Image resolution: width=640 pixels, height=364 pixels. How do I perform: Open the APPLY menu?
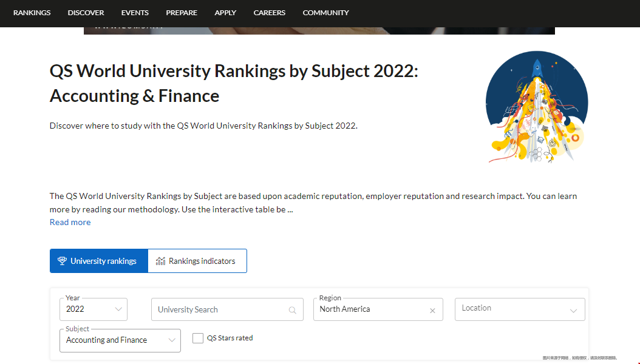pos(225,13)
